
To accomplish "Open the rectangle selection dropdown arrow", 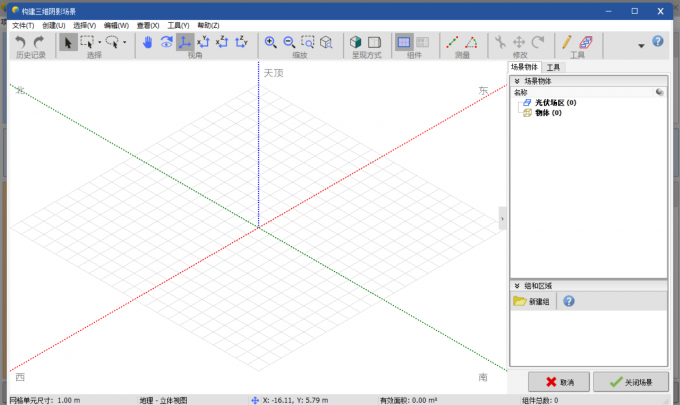I will point(100,42).
